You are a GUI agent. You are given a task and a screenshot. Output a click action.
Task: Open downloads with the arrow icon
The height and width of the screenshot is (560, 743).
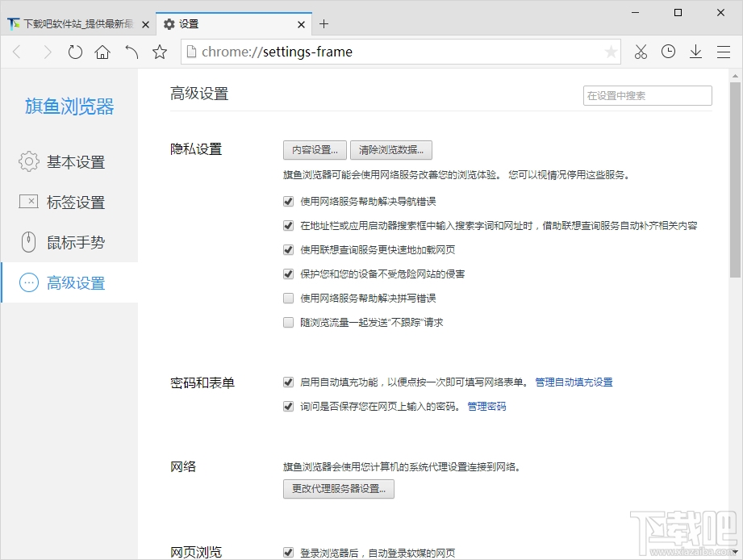[x=695, y=51]
